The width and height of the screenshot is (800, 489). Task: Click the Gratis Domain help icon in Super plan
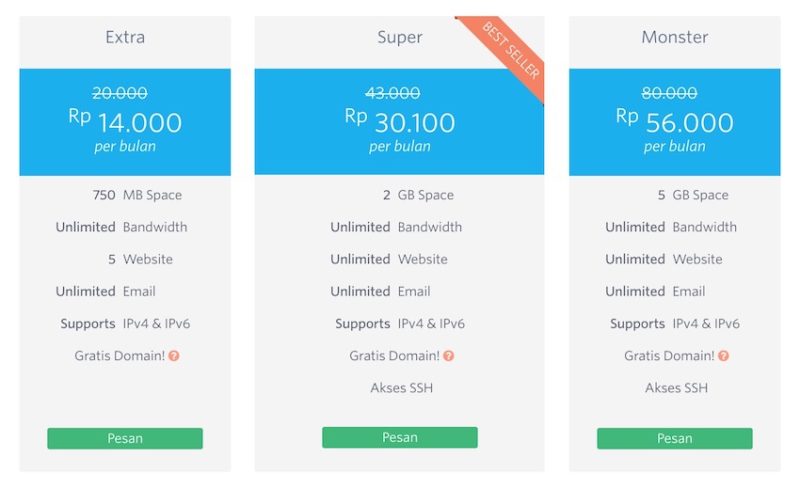click(x=448, y=356)
